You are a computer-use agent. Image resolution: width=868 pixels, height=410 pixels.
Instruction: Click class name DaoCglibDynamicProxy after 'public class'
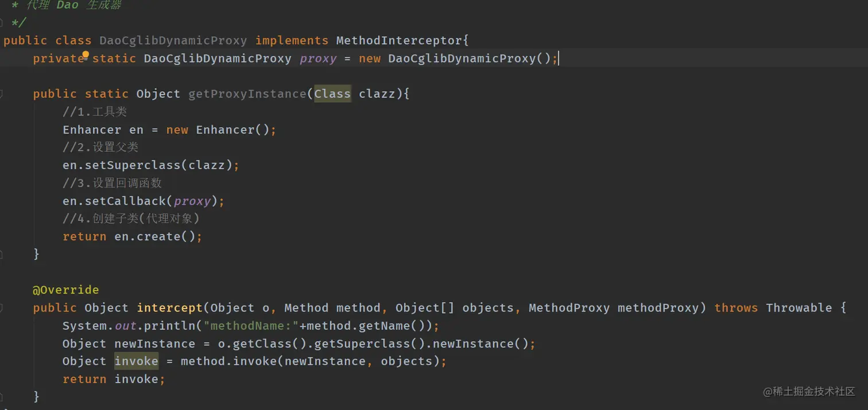tap(173, 41)
